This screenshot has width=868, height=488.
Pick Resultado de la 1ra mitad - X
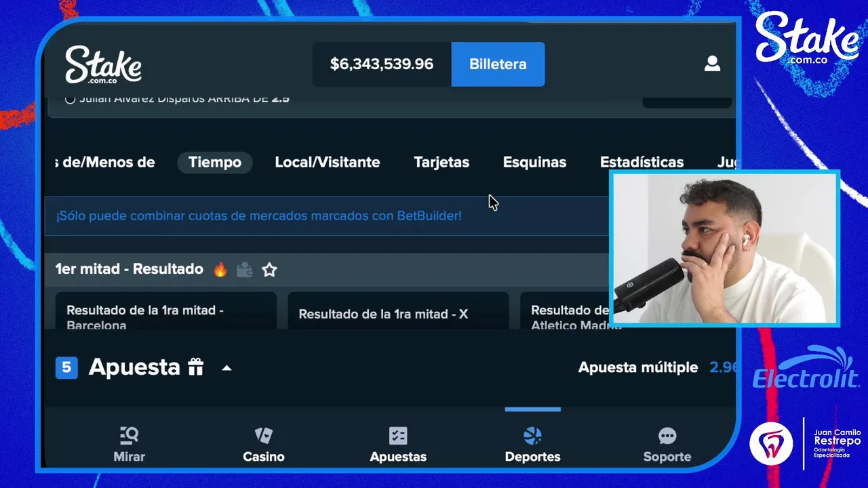point(398,311)
